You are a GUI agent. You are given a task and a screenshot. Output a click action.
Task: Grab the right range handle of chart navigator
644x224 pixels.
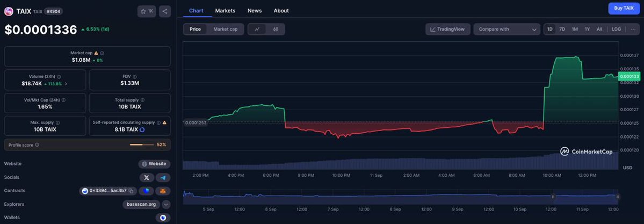617,197
